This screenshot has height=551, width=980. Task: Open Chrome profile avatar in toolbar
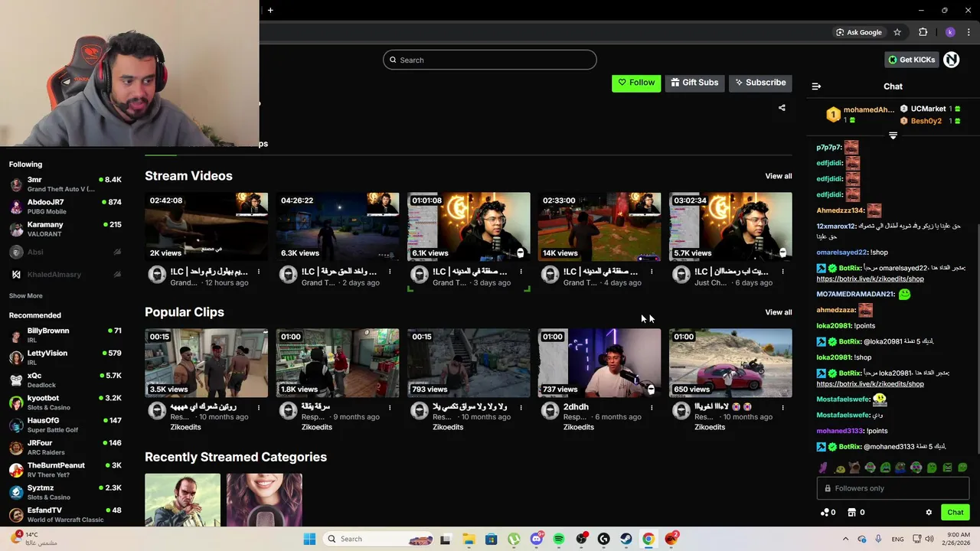(950, 32)
